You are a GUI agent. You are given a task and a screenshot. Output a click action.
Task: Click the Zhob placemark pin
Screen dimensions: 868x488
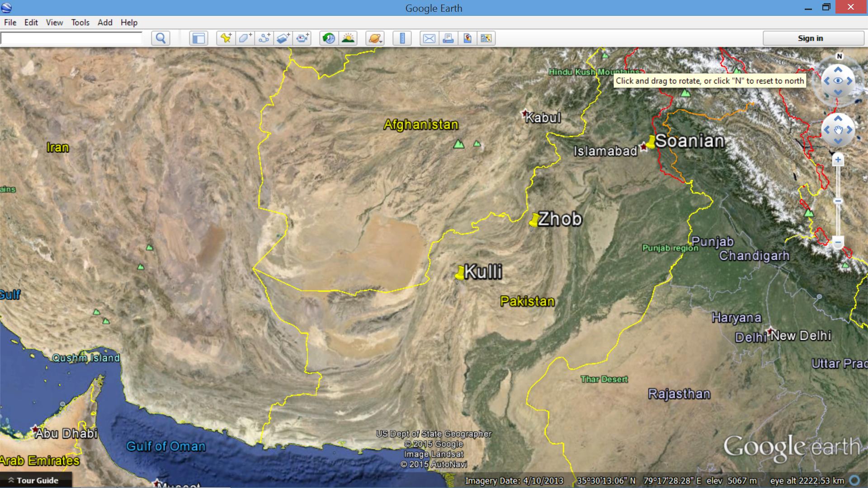[x=534, y=221]
